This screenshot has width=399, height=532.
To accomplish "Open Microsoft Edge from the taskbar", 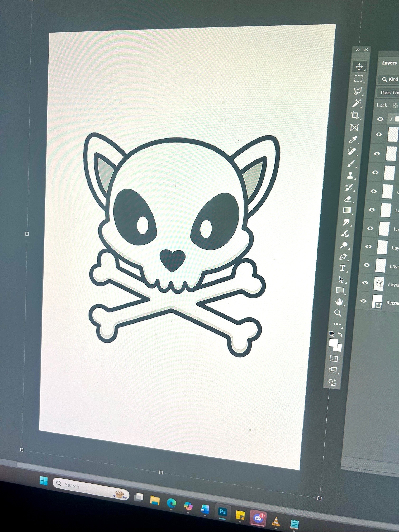I will (x=172, y=503).
